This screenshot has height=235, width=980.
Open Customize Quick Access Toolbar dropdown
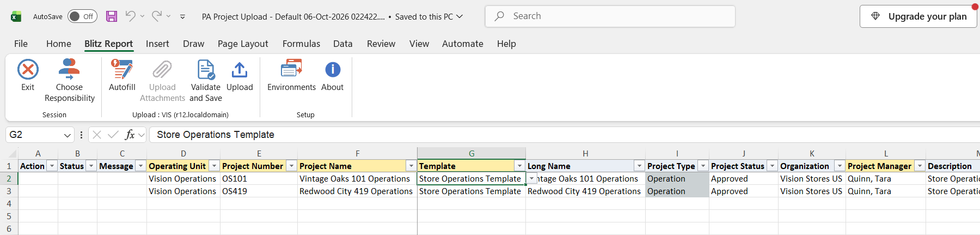(182, 17)
